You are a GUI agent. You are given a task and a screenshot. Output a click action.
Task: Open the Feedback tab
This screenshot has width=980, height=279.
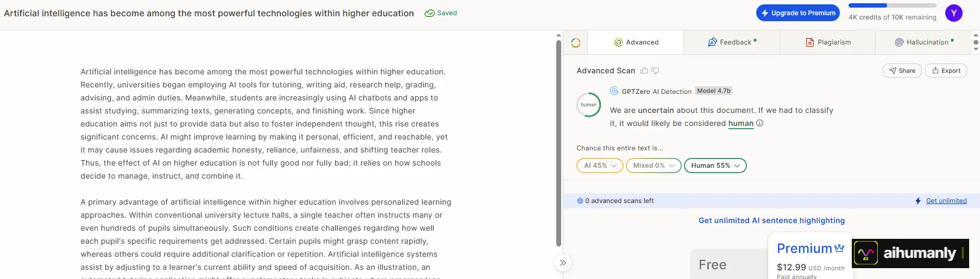pos(732,42)
